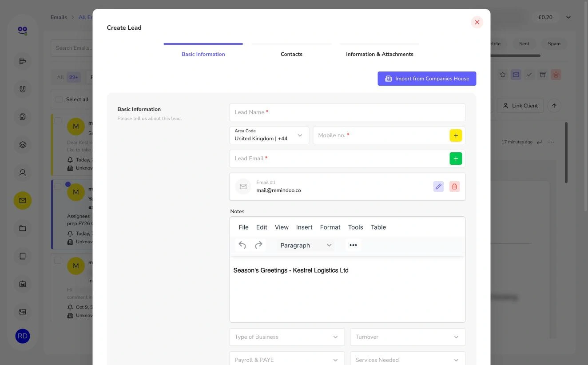Click the Emails breadcrumb link
The image size is (588, 365).
coord(59,17)
